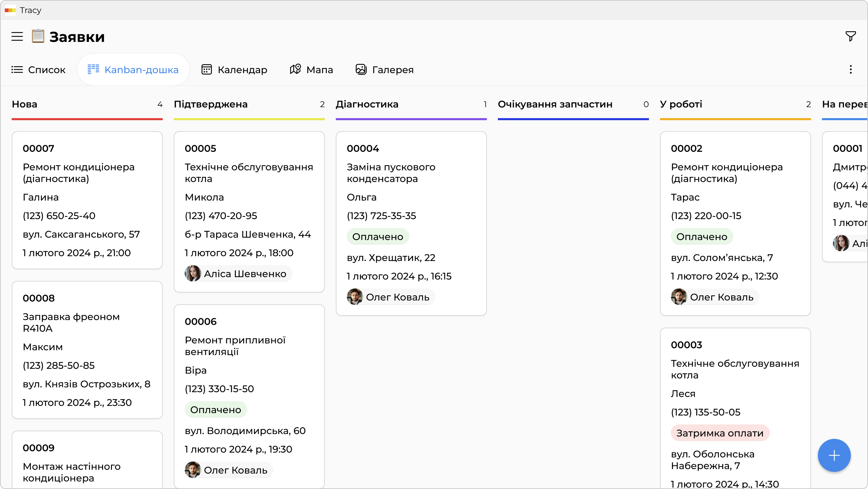Open the filter funnel icon
868x489 pixels.
pyautogui.click(x=850, y=36)
